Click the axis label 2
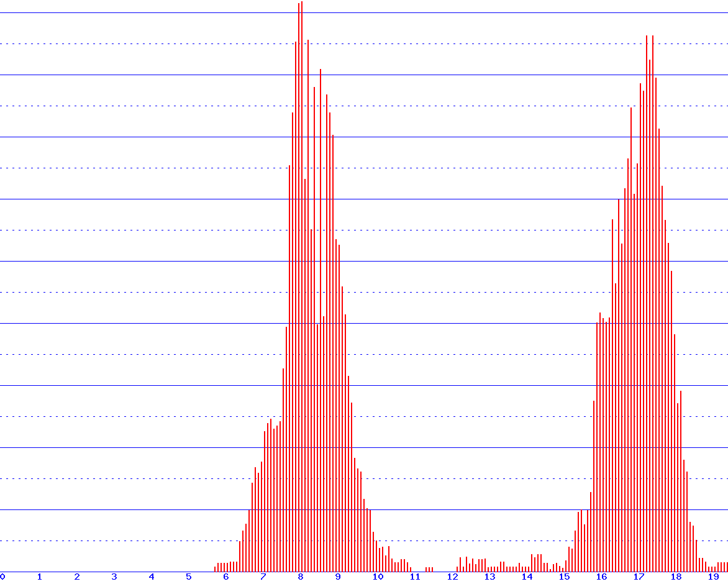The width and height of the screenshot is (728, 584). tap(77, 577)
